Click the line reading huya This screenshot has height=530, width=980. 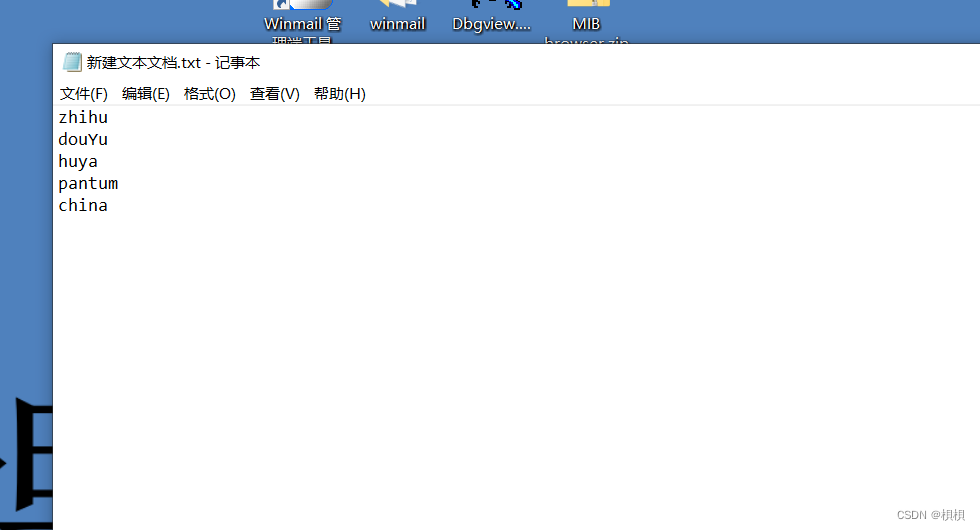78,162
